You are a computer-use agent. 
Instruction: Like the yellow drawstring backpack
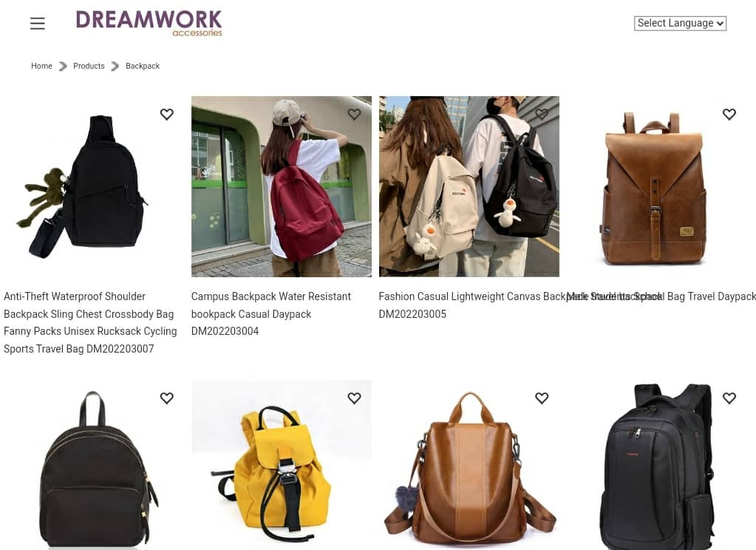(355, 398)
